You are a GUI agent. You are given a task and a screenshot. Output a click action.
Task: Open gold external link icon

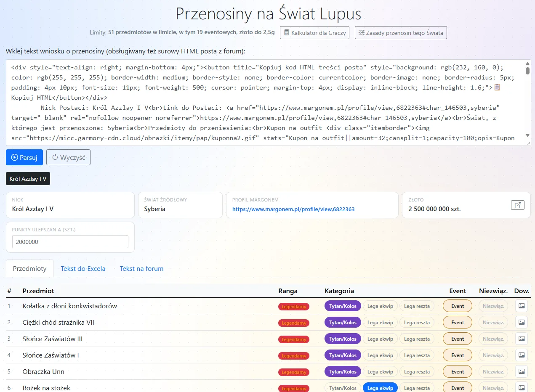pyautogui.click(x=517, y=205)
